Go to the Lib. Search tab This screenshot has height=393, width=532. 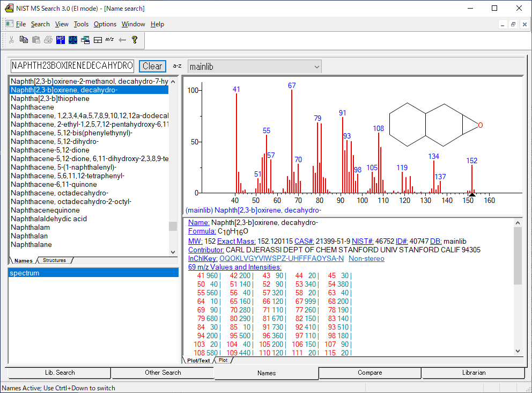(60, 373)
